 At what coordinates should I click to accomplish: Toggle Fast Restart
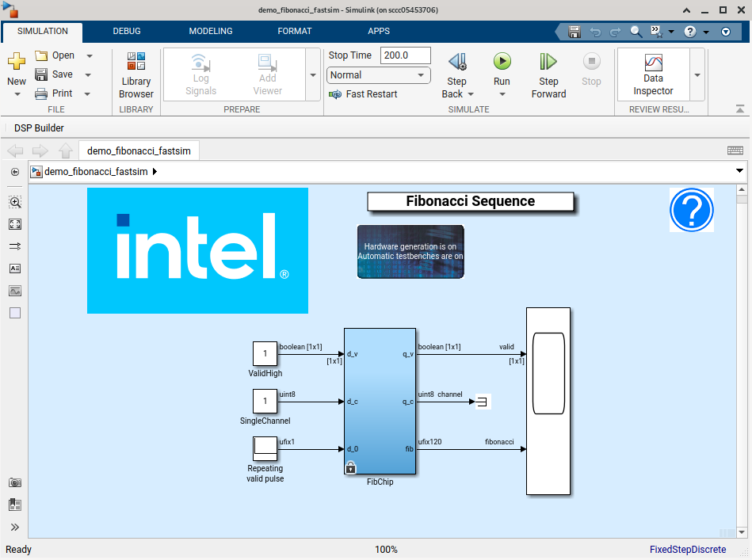pos(363,94)
